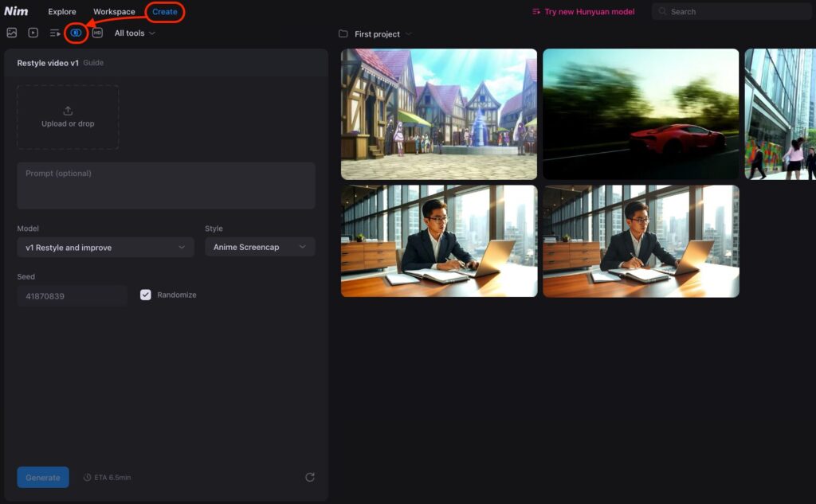Click the upload arrow icon in drop zone

point(68,111)
